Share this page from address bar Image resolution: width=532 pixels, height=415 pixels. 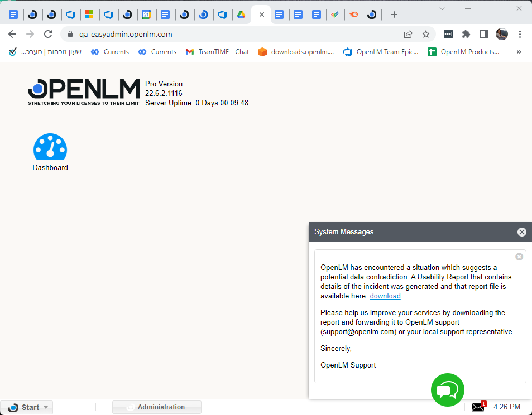coord(408,34)
